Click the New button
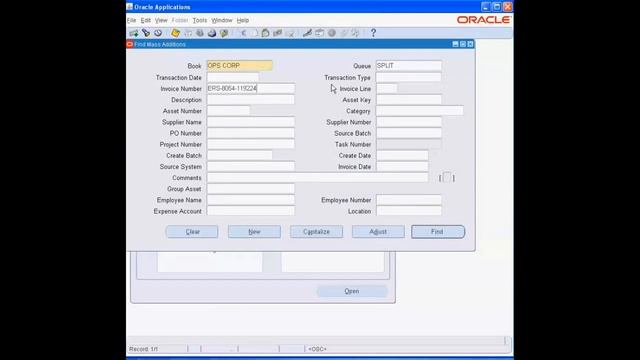The height and width of the screenshot is (360, 640). 254,232
